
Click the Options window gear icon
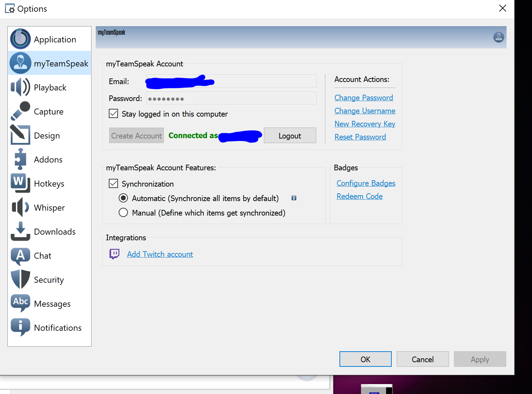(x=10, y=9)
